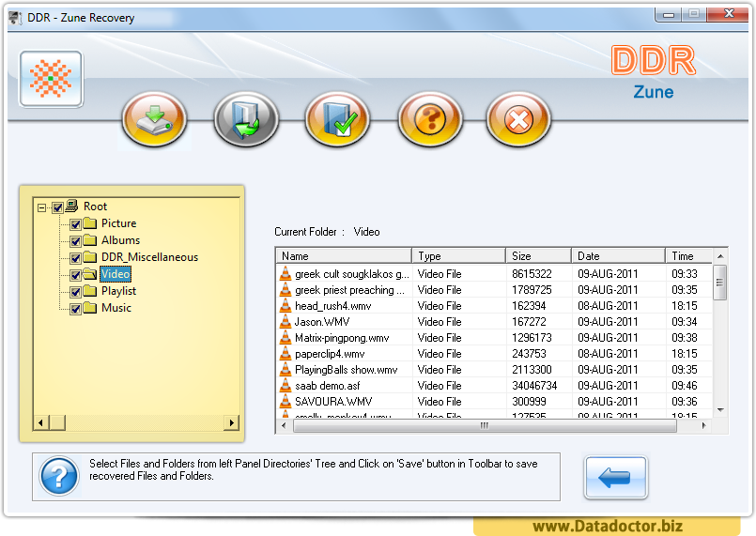
Task: Click the cone icon of greek cult sougklakos file
Action: point(285,273)
